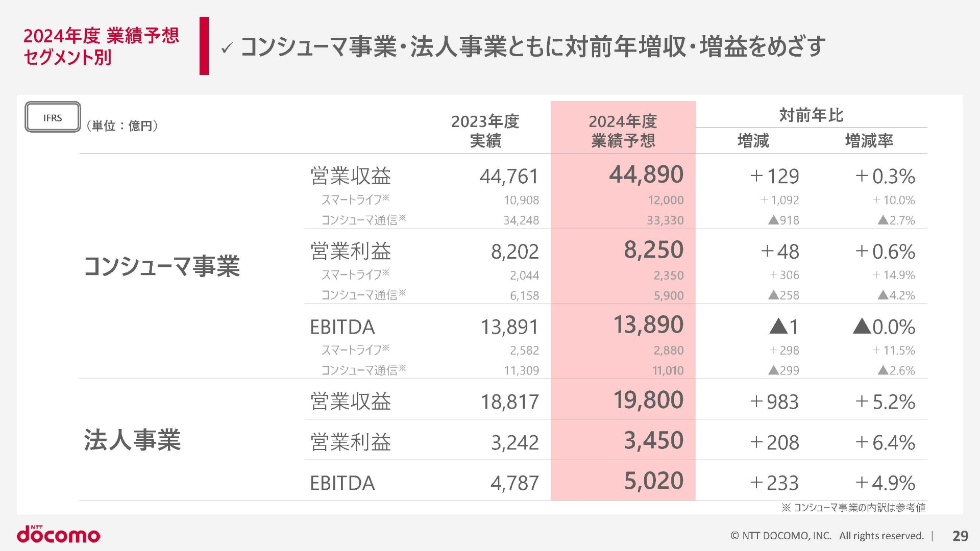The height and width of the screenshot is (551, 980).
Task: Click the footnote about コンシューマ事業の内訳
Action: [853, 507]
